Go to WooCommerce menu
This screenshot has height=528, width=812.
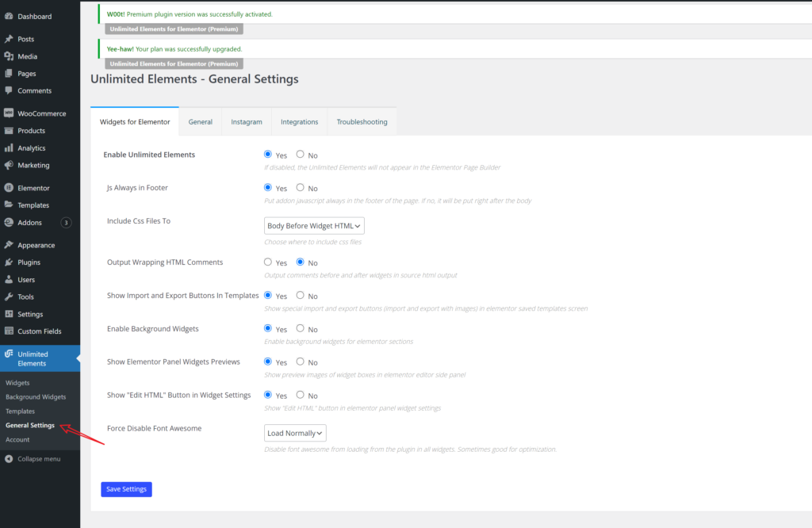click(x=40, y=113)
